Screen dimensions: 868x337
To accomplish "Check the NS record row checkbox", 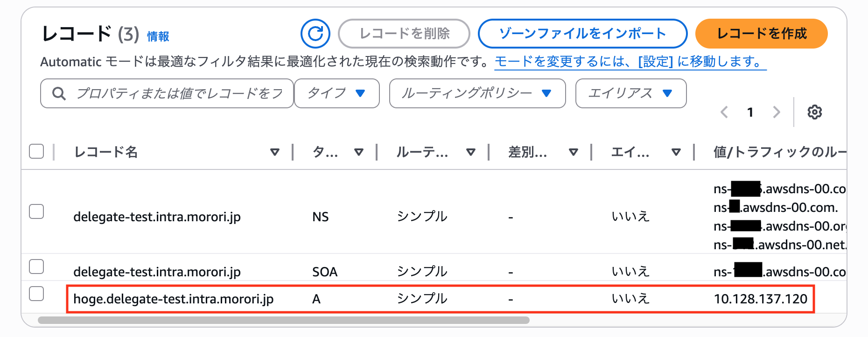I will point(36,212).
